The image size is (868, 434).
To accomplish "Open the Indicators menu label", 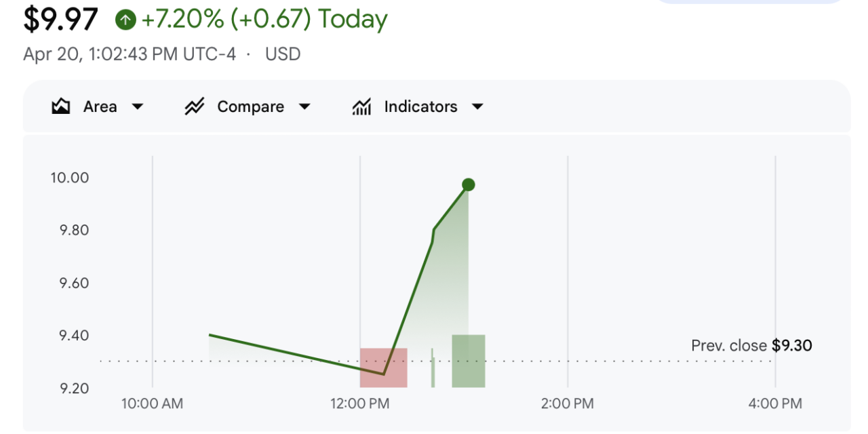I will tap(420, 106).
